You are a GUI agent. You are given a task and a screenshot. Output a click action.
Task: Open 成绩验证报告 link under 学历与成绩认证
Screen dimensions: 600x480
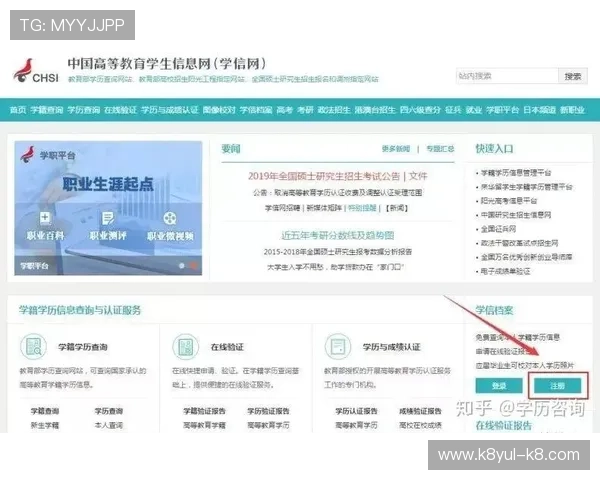pos(420,411)
